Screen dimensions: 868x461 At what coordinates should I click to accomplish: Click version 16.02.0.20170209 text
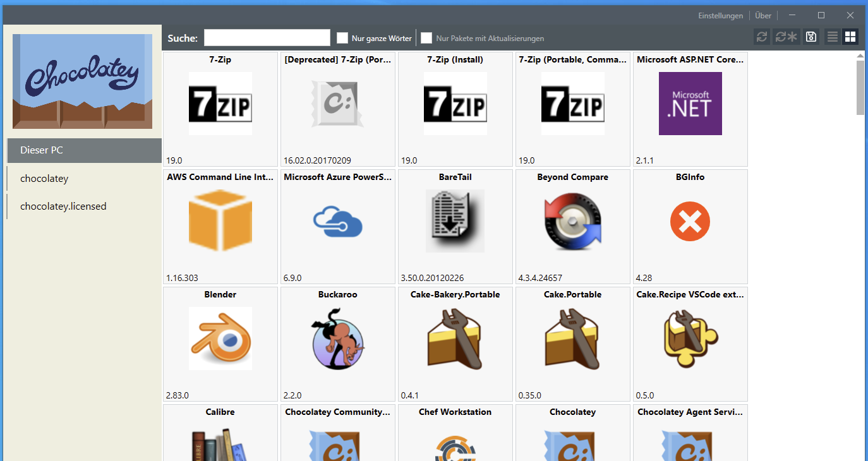[317, 160]
